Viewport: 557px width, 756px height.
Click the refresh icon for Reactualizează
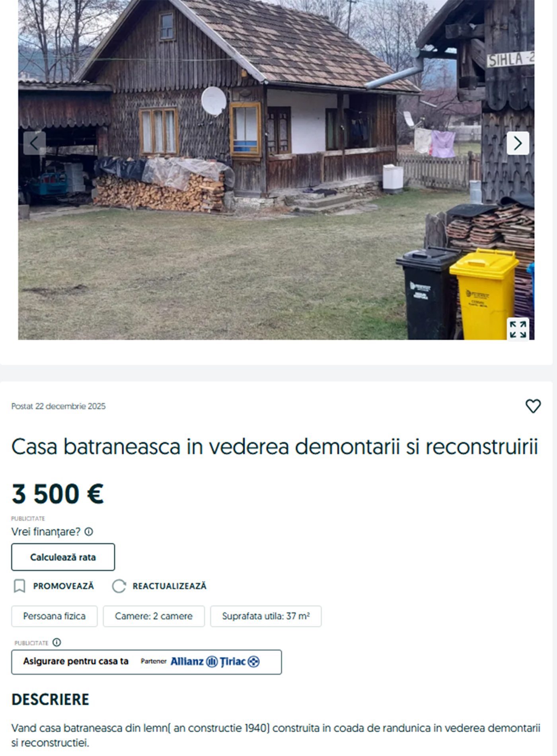click(x=119, y=586)
